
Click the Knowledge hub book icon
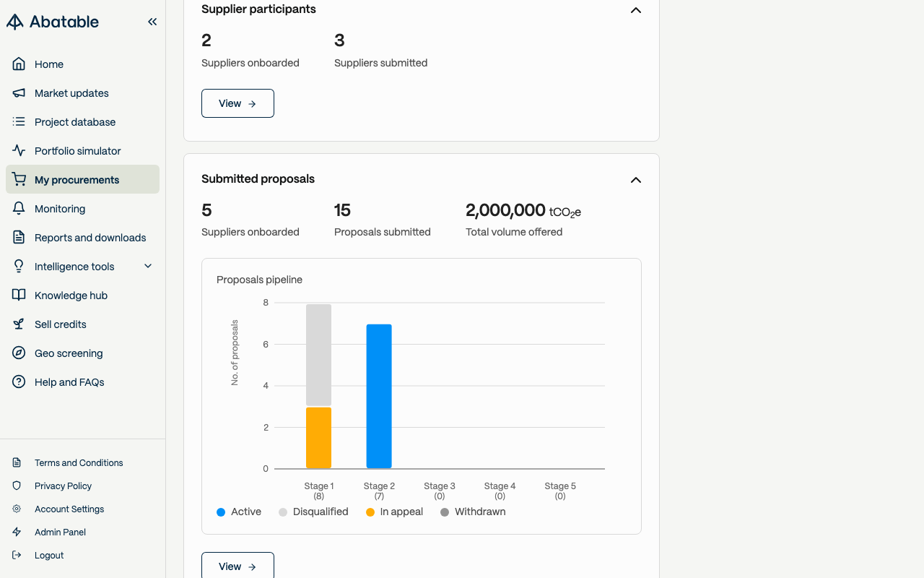(x=19, y=296)
